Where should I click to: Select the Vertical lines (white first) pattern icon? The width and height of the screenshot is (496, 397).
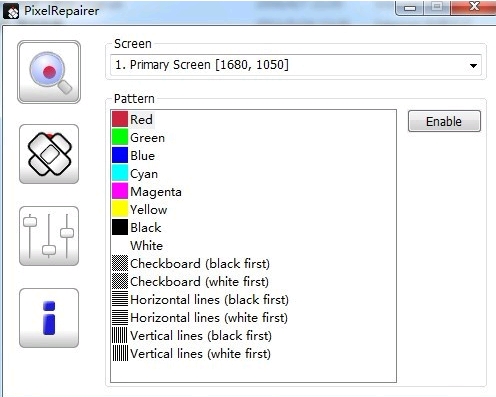coord(120,353)
